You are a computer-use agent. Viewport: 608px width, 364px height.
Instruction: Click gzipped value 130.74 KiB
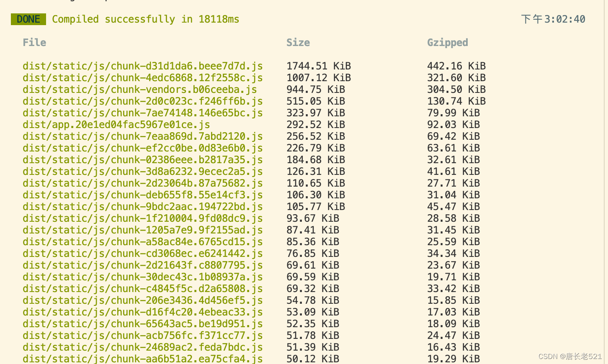[x=456, y=101]
